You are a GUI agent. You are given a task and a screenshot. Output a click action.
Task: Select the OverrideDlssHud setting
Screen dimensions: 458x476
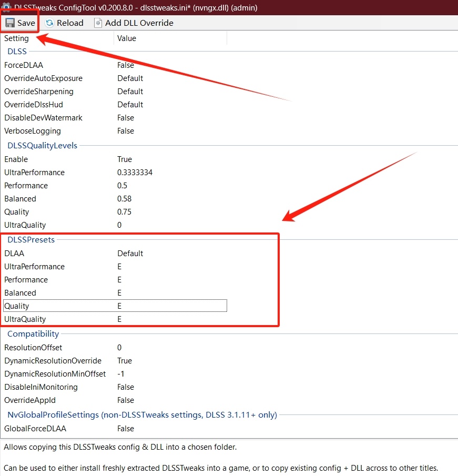coord(34,105)
